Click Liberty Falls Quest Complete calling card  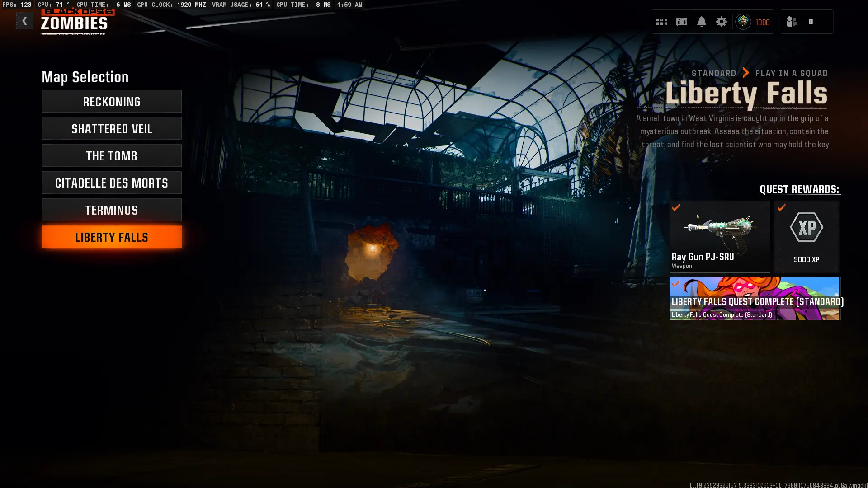pyautogui.click(x=754, y=298)
